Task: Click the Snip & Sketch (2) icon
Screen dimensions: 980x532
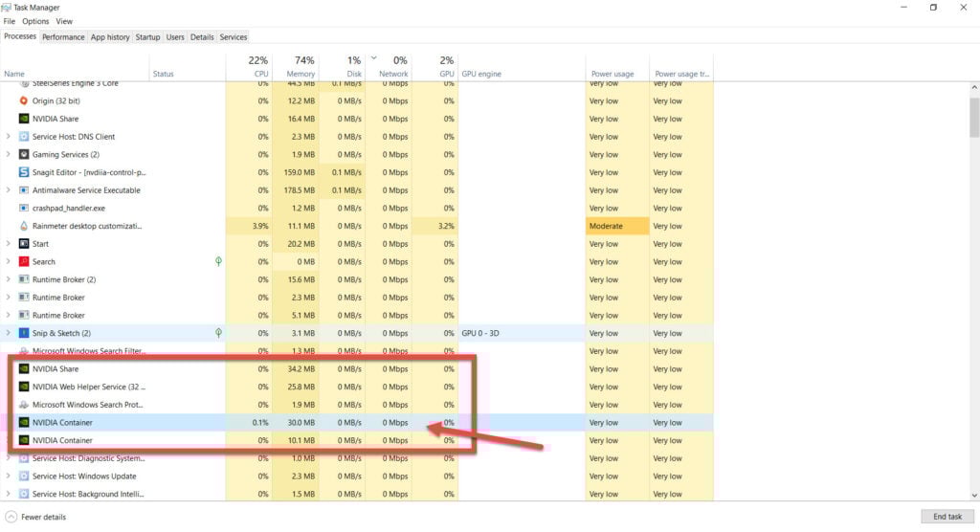Action: point(24,333)
